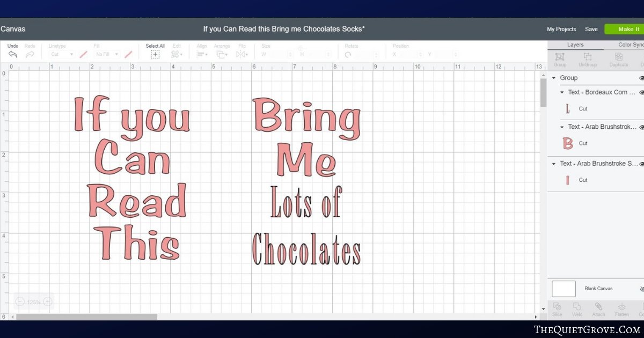Click the UnGroup layers icon
644x338 pixels.
[588, 56]
